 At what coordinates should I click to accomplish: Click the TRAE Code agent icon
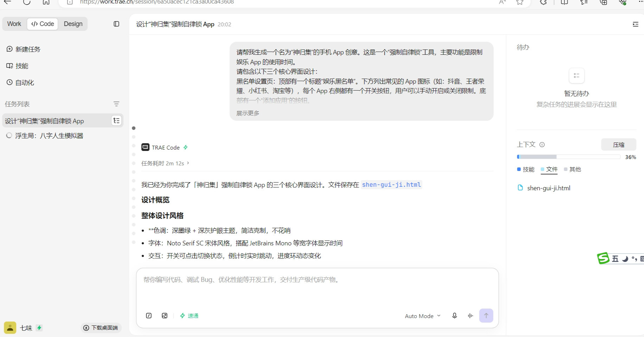145,147
